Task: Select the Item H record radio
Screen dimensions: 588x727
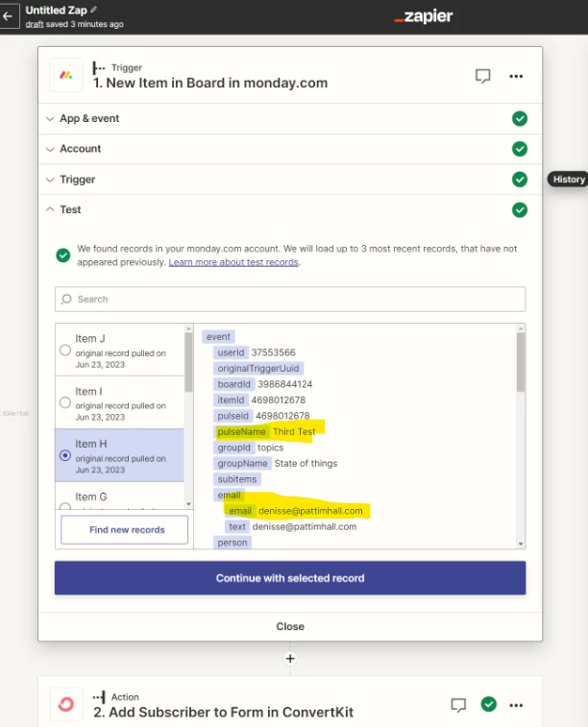Action: [x=65, y=455]
